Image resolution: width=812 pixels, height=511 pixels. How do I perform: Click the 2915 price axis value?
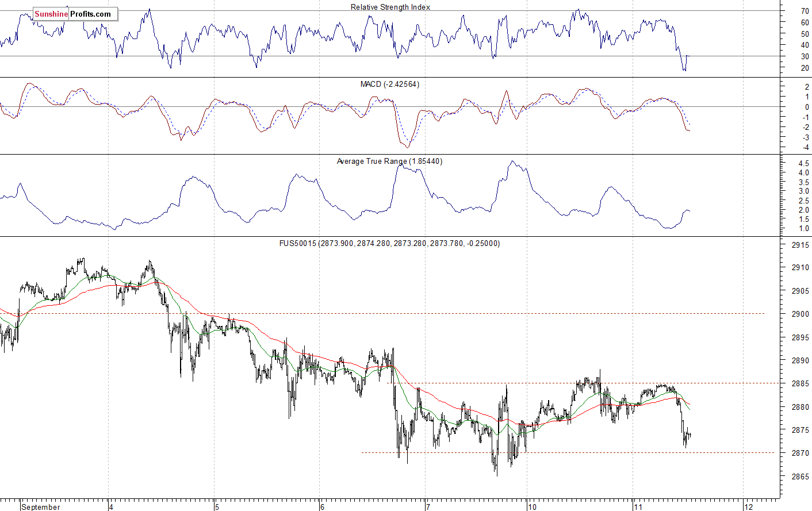click(800, 245)
